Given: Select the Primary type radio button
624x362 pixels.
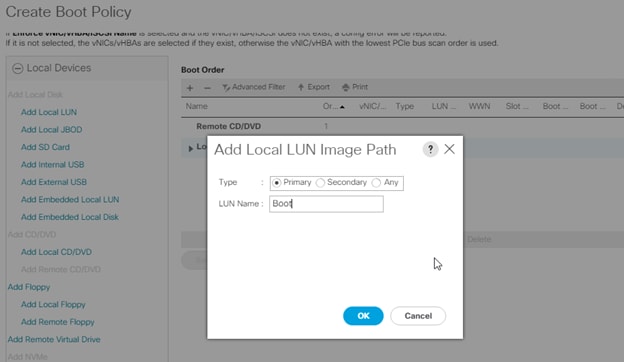Looking at the screenshot, I should [x=277, y=183].
